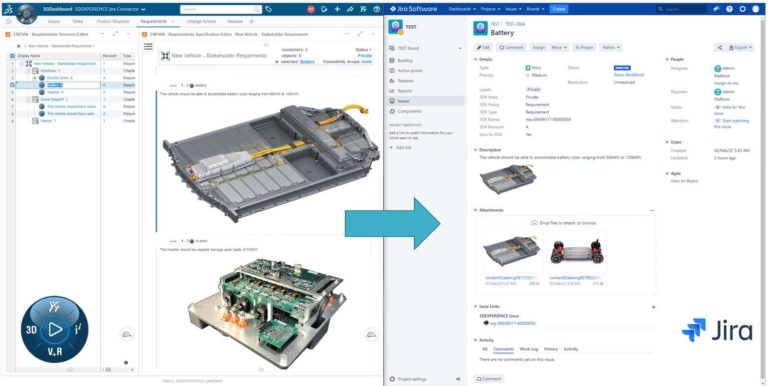This screenshot has width=768, height=386.
Task: Click the 3DEXPERIENCE compass icon in the header
Action: click(x=25, y=14)
